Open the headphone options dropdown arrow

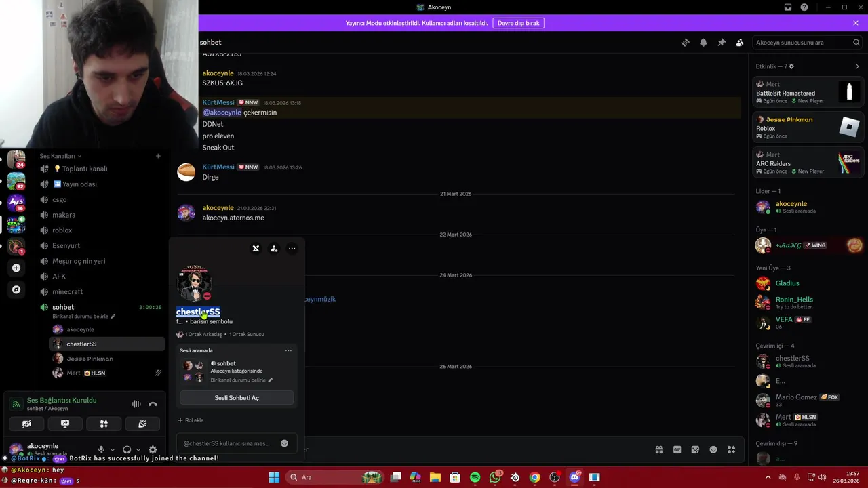pos(138,449)
